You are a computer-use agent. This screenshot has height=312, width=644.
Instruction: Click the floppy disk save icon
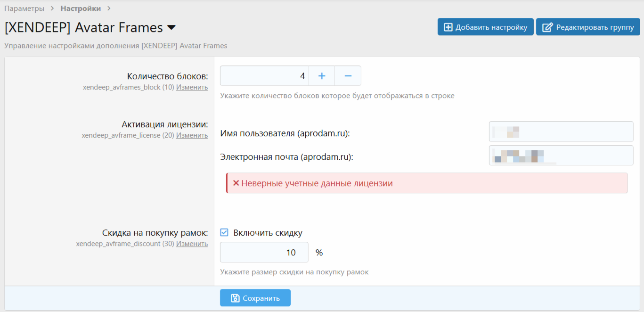point(235,298)
